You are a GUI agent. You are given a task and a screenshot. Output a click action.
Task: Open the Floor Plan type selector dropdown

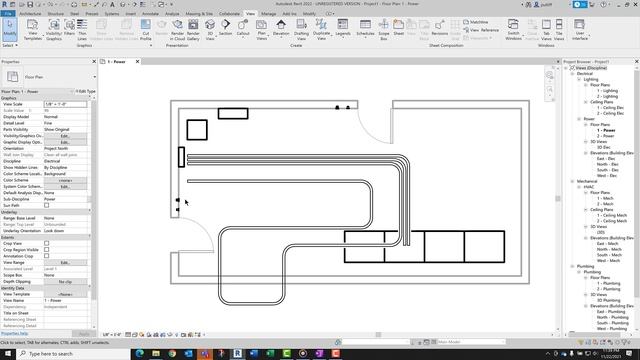tap(94, 77)
